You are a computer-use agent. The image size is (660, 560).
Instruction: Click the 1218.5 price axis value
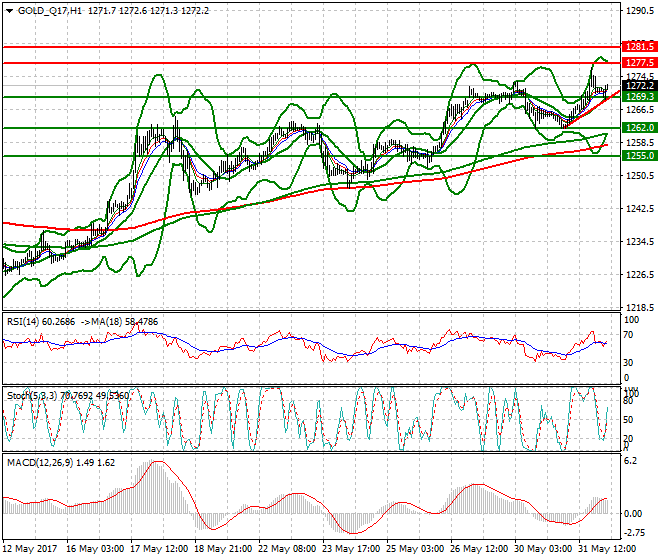pos(640,307)
